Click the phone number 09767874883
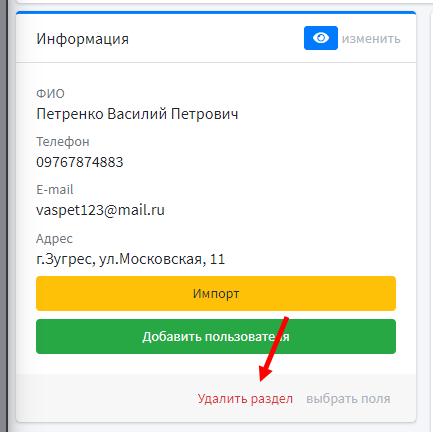 click(80, 162)
